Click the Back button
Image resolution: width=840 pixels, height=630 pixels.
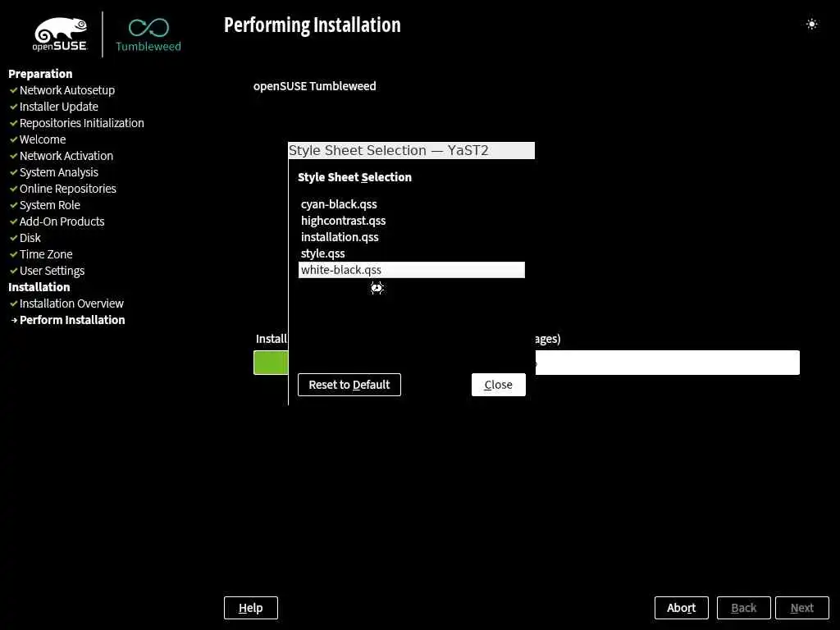click(x=743, y=608)
